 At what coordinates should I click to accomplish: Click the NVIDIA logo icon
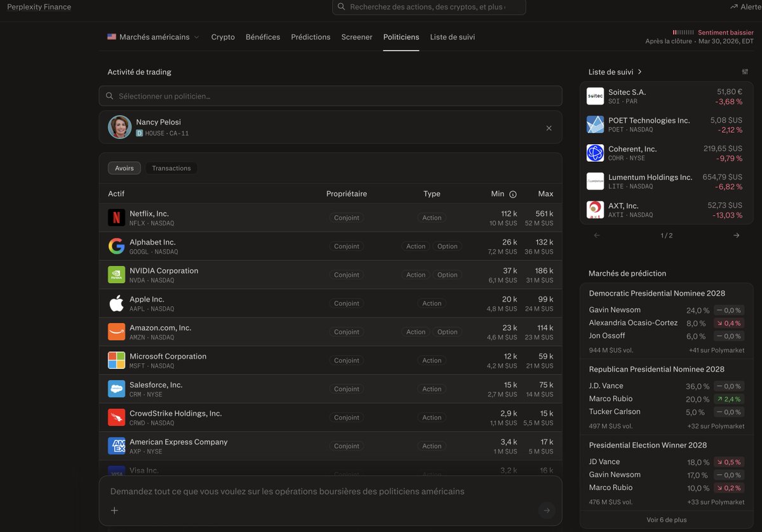tap(116, 275)
